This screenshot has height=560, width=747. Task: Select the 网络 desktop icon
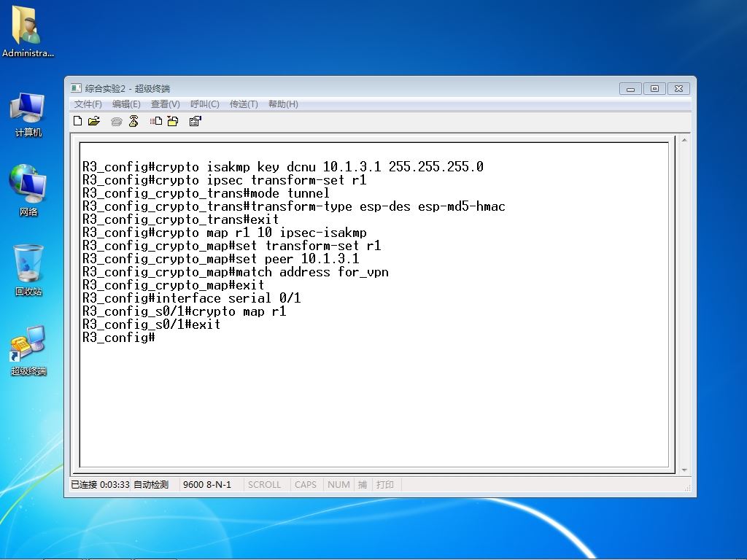point(28,190)
